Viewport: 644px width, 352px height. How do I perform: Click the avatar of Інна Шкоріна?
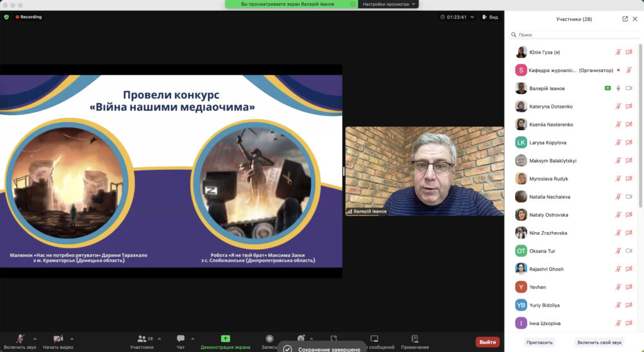521,323
